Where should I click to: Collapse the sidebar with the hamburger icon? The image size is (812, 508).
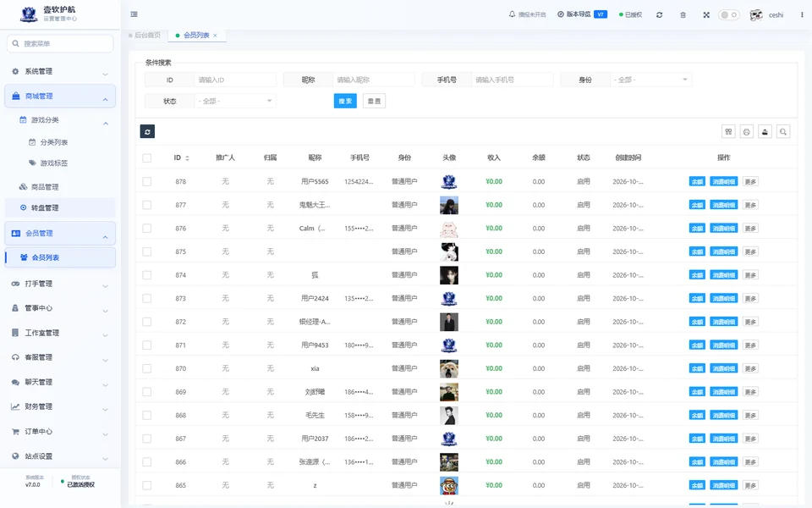[134, 14]
